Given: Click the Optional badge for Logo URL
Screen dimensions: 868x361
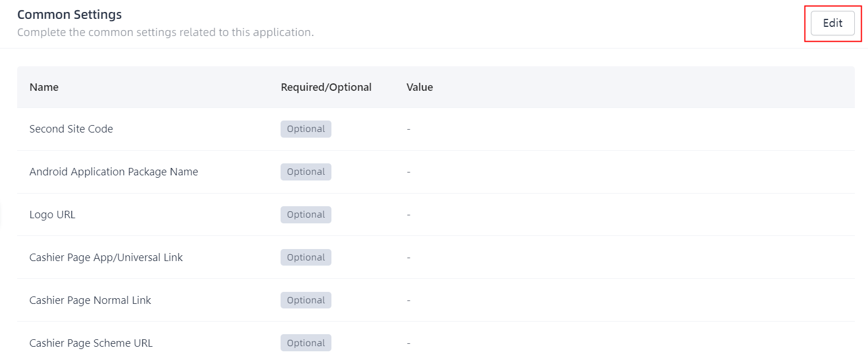Looking at the screenshot, I should pos(306,215).
